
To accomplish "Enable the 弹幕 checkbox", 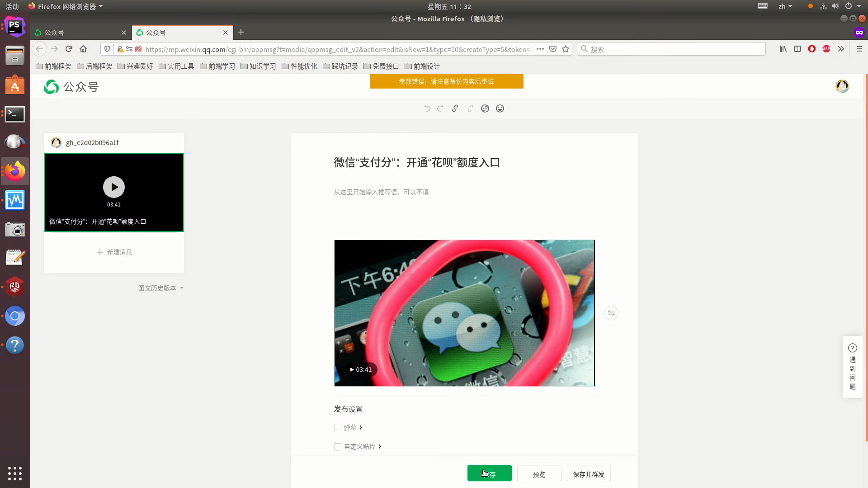I will pos(338,427).
